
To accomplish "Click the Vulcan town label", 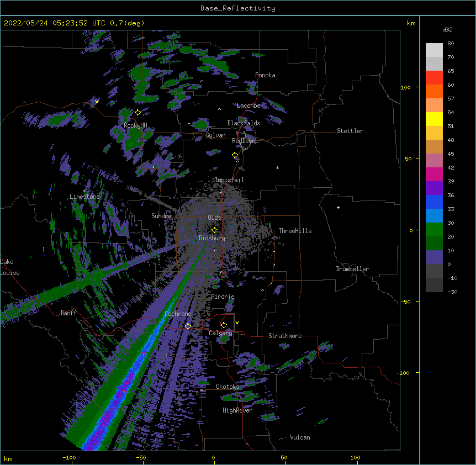I will tap(300, 437).
